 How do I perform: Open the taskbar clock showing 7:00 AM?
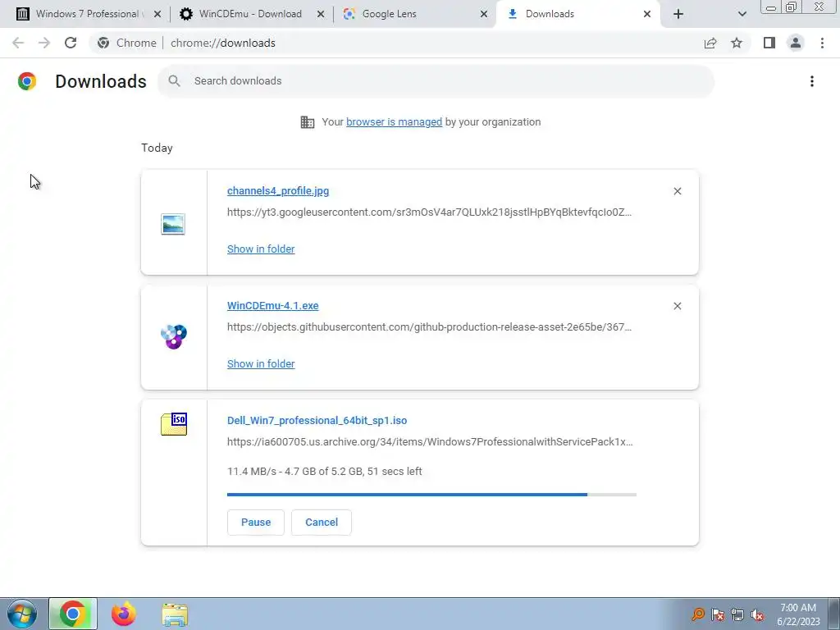tap(798, 614)
